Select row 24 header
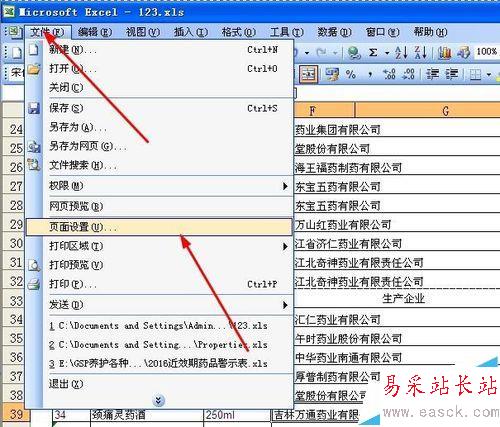This screenshot has height=427, width=500. (14, 129)
